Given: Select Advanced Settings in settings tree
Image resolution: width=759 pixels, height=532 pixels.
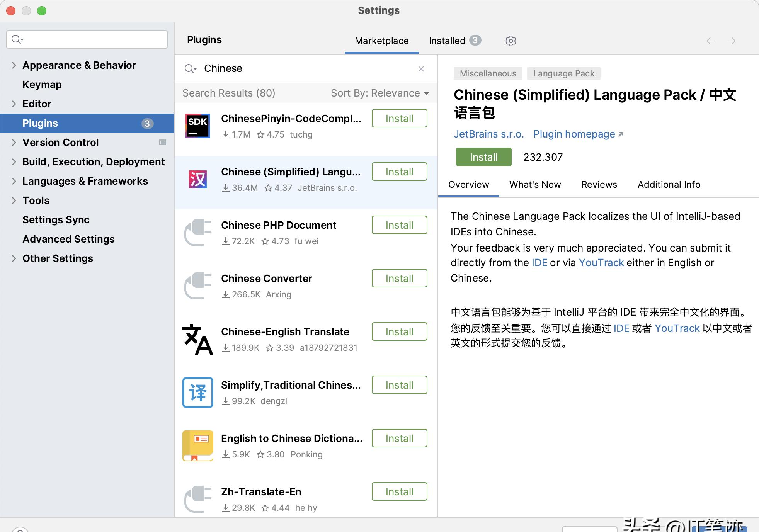Looking at the screenshot, I should 87,239.
